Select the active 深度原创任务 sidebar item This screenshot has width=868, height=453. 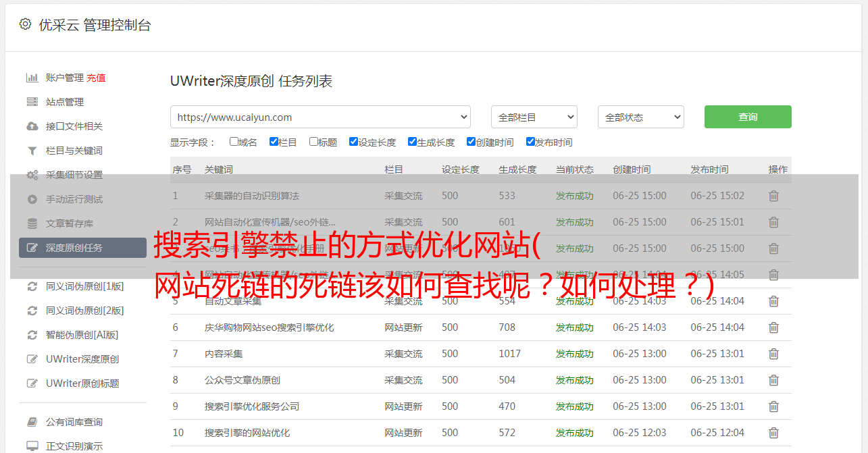(x=82, y=248)
